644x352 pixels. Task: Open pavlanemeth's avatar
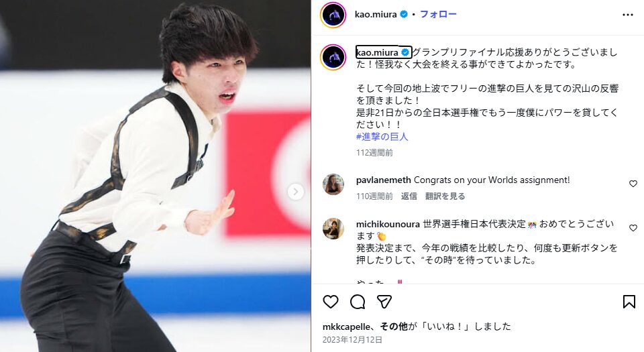pos(333,184)
